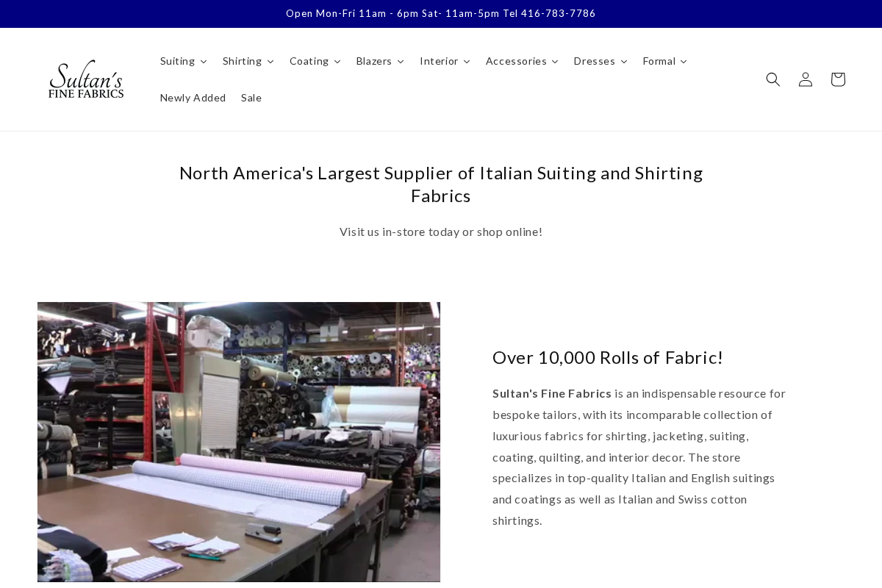Click the fabric warehouse photo
882x588 pixels.
click(238, 442)
